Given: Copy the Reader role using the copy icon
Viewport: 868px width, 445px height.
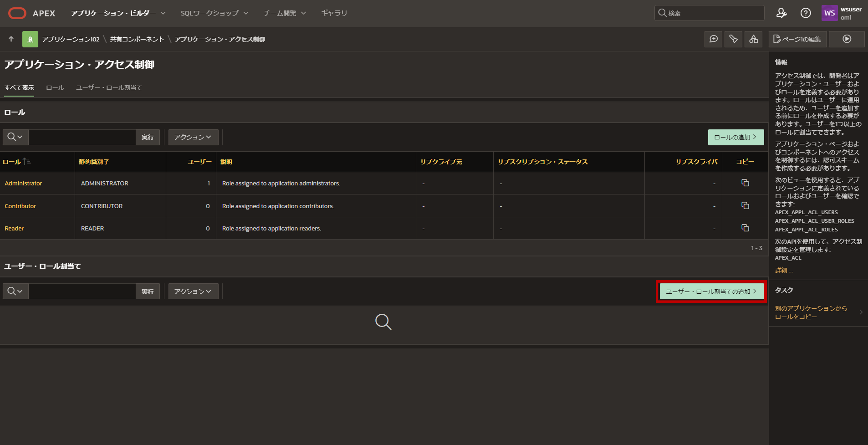Looking at the screenshot, I should tap(745, 228).
